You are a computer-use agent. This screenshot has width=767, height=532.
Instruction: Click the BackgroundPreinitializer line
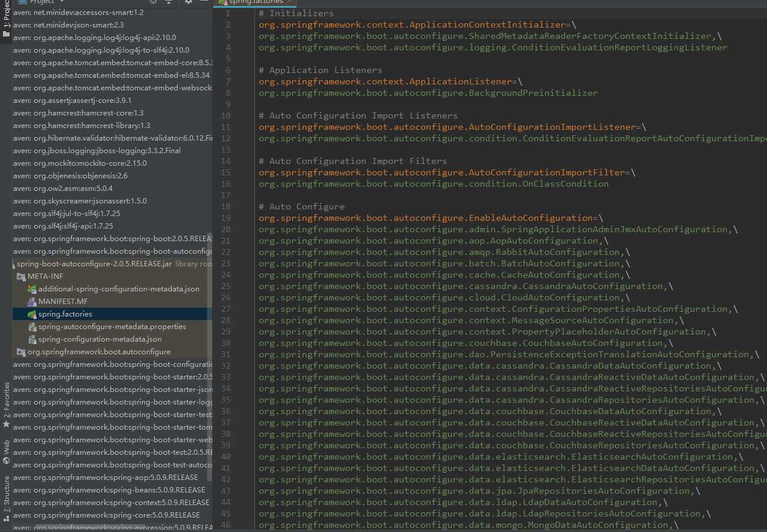pos(428,93)
